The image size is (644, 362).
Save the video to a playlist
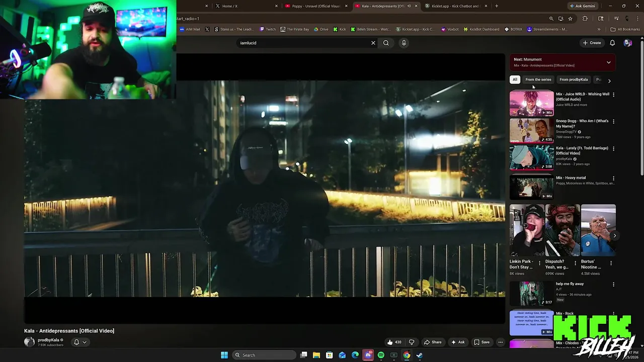481,342
